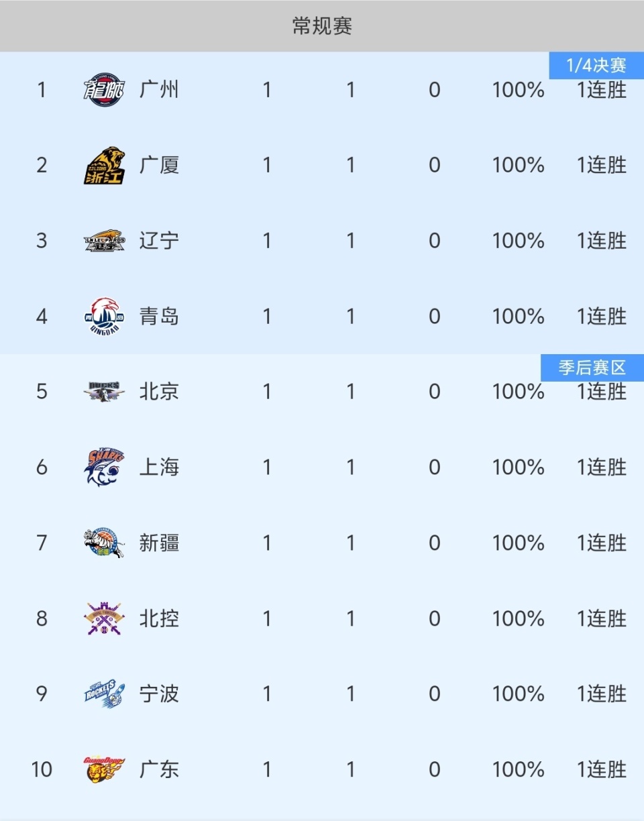Click the 广东 team name
The width and height of the screenshot is (644, 821).
(159, 769)
